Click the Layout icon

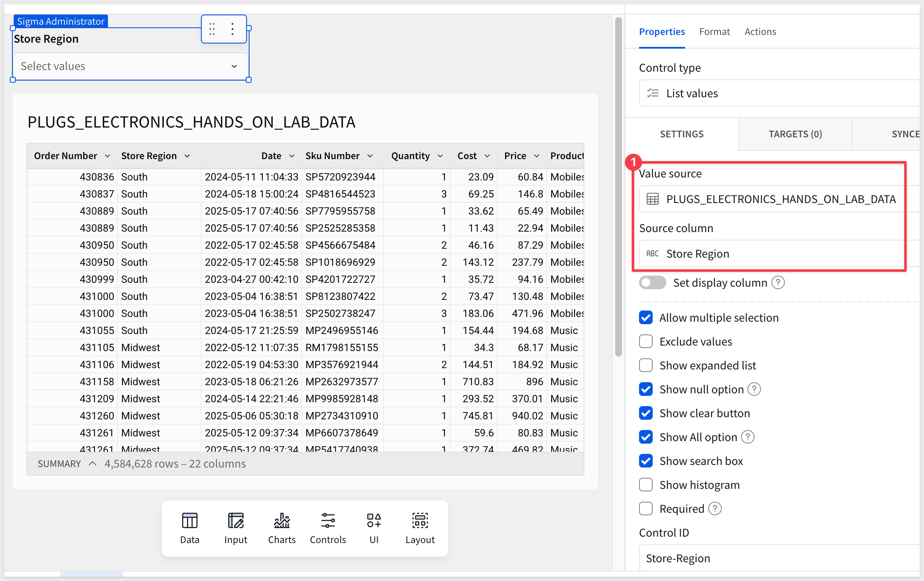tap(420, 521)
